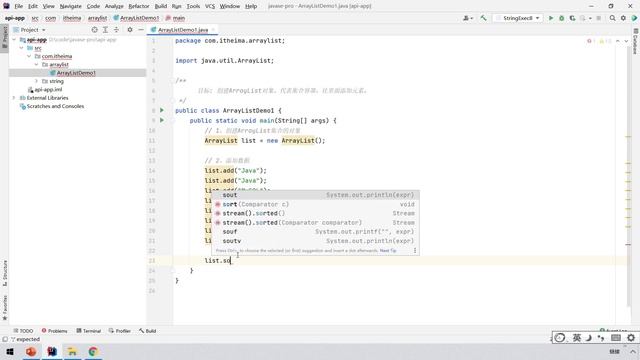
Task: Toggle tool window bars icon in status bar
Action: point(5,339)
